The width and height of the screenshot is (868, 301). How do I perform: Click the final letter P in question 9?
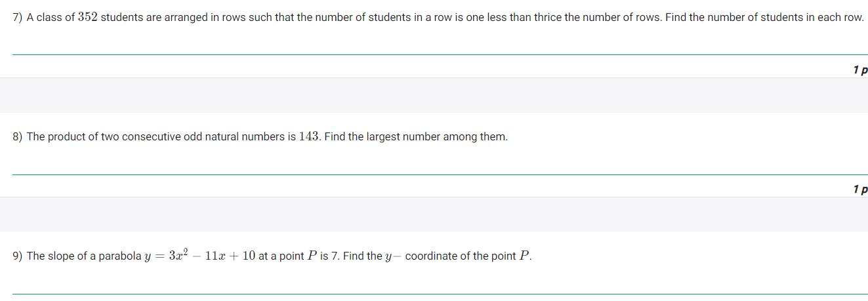(x=524, y=256)
